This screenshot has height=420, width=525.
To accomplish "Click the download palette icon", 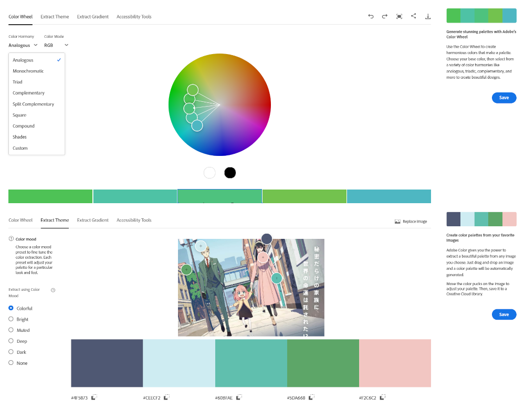I will tap(428, 16).
